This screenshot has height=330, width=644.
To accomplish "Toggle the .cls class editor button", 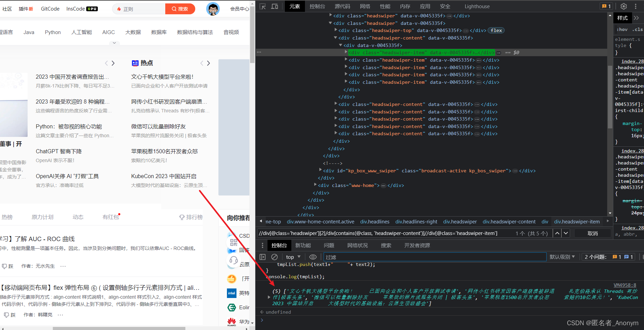I will click(x=638, y=30).
